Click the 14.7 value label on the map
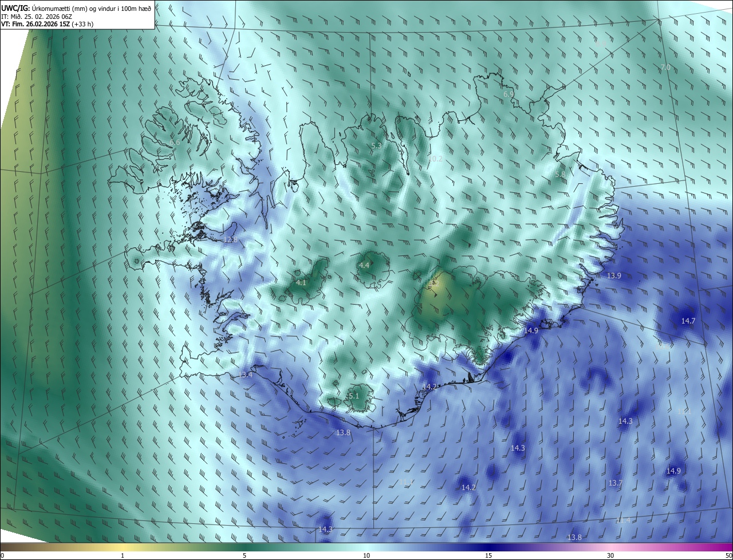 (x=688, y=321)
